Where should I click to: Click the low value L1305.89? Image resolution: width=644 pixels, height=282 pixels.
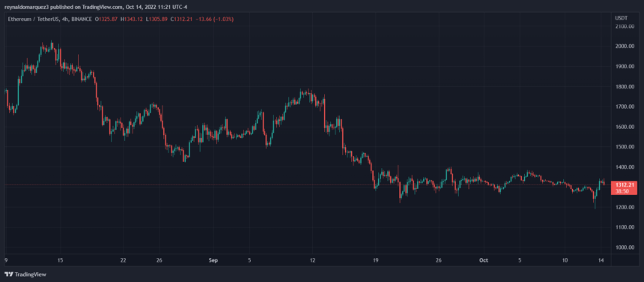(157, 19)
